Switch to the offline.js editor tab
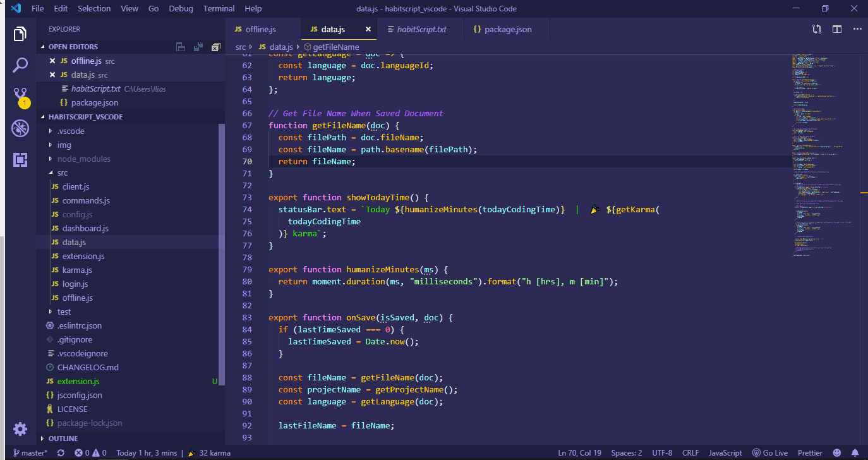868x460 pixels. [x=263, y=29]
